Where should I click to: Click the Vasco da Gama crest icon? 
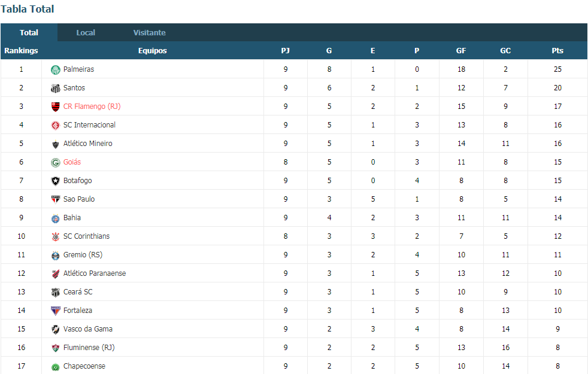pyautogui.click(x=56, y=329)
